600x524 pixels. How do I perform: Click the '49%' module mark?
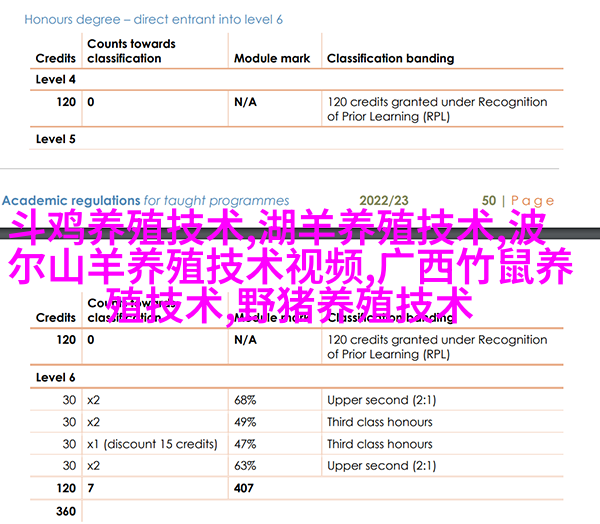tap(245, 422)
